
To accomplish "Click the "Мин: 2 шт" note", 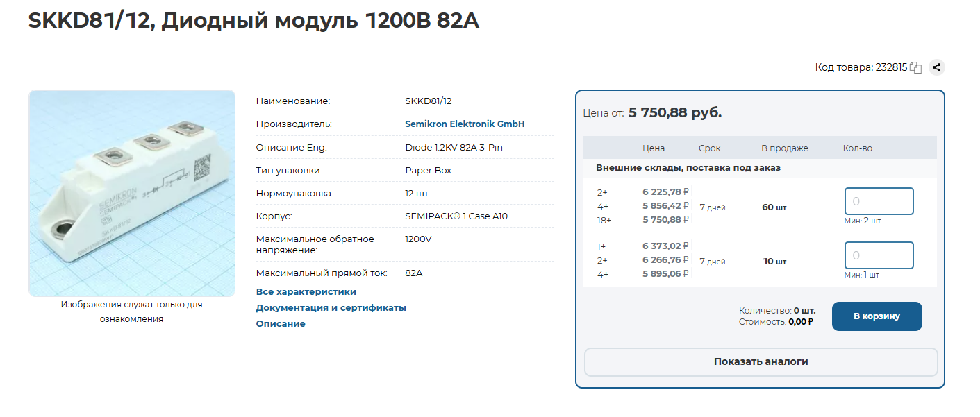I will (x=863, y=221).
